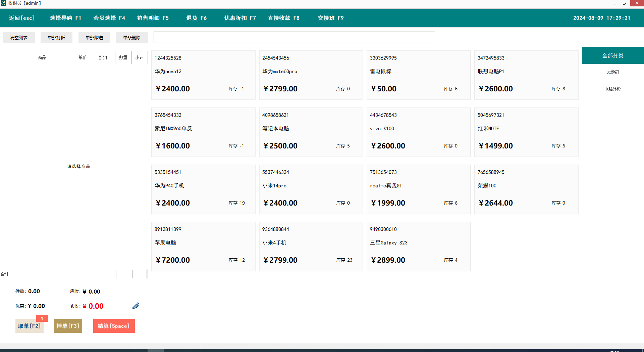Open 会员选择 F4 from top menu
This screenshot has width=644, height=352.
109,18
